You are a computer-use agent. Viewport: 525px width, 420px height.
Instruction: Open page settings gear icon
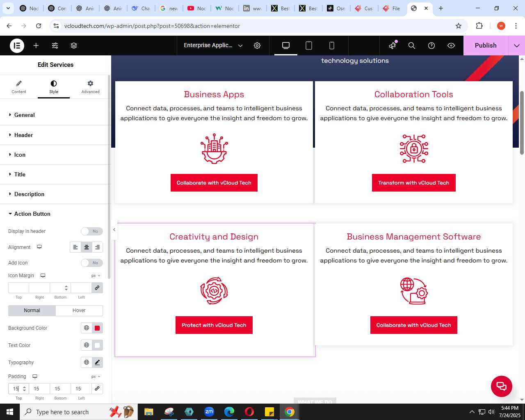pos(257,46)
